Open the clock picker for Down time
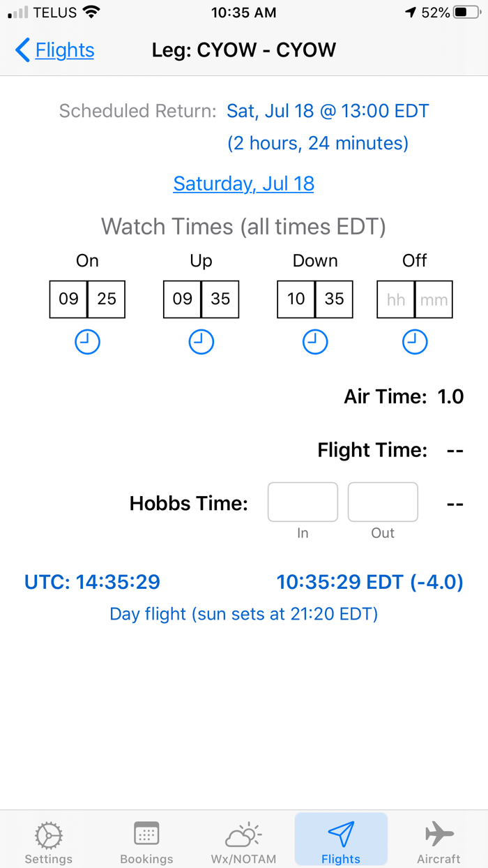 (314, 342)
